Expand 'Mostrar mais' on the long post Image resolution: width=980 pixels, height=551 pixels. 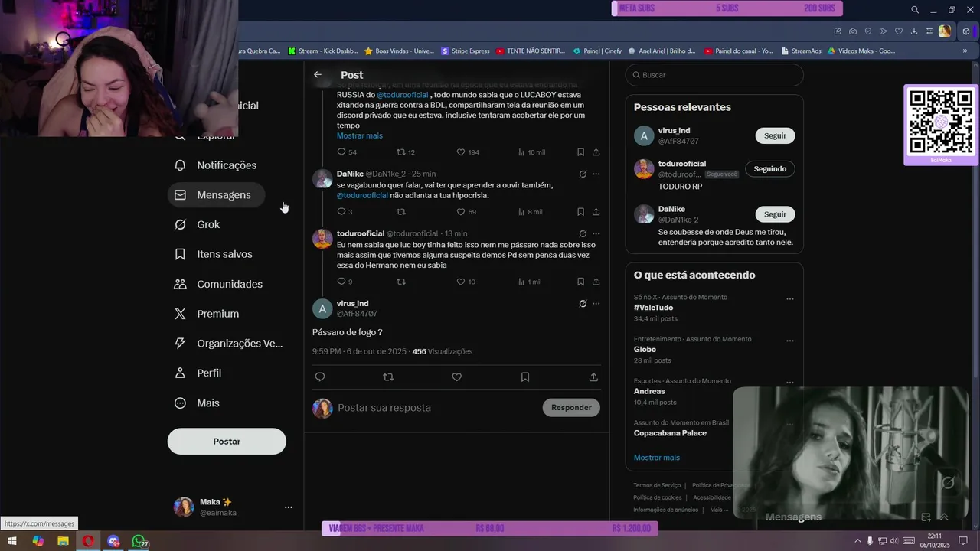tap(360, 135)
